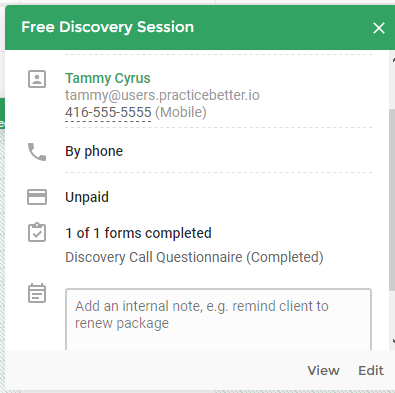Click the tammy@users.practicebetter.io email address
The height and width of the screenshot is (393, 395).
[x=162, y=95]
